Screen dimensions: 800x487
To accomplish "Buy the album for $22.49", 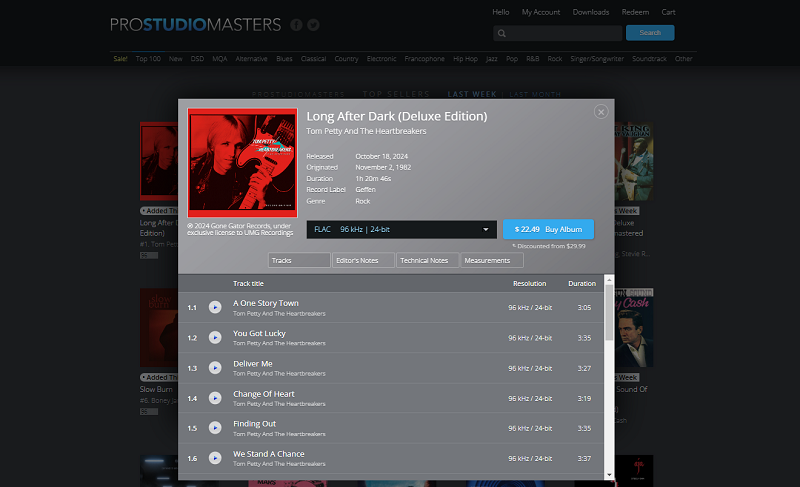I will click(x=548, y=229).
